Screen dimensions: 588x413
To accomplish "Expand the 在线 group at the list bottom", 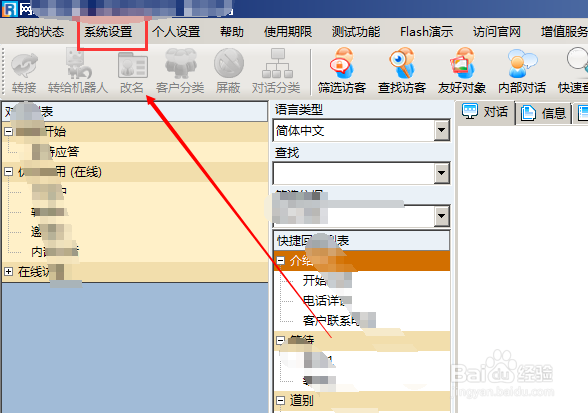I will (x=8, y=272).
